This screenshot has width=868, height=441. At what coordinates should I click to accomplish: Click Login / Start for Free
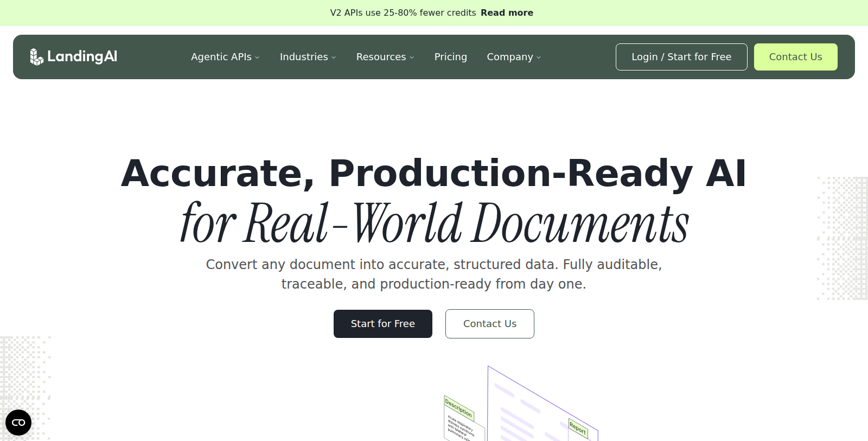pyautogui.click(x=681, y=57)
